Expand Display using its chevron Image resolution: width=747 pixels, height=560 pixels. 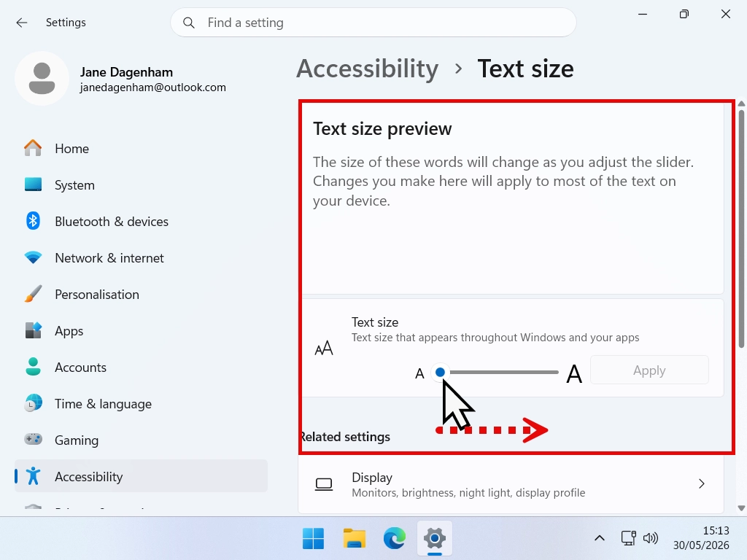click(x=701, y=484)
